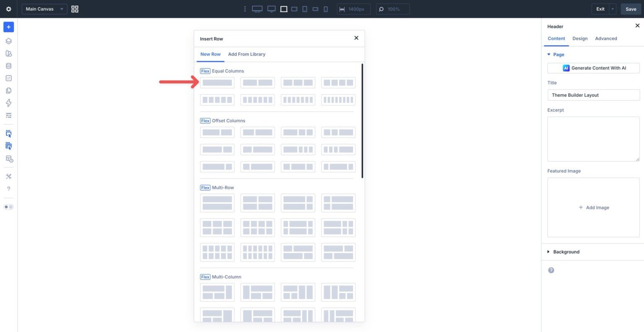Select the two equal columns layout
This screenshot has width=644, height=332.
[x=257, y=83]
